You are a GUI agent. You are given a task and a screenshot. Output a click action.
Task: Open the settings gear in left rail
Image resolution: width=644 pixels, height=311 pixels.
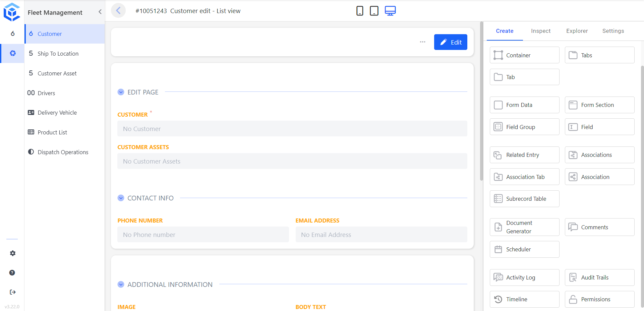[12, 253]
